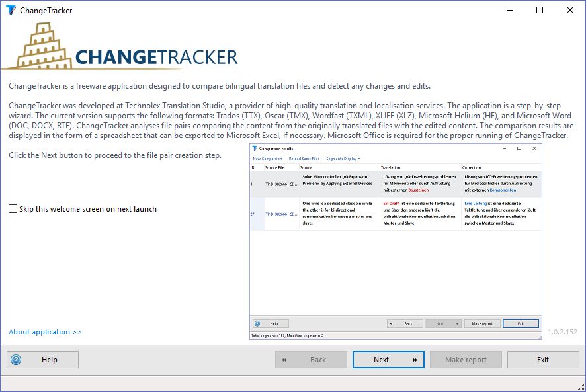Click the ChangeTracker tower logo

pos(44,46)
